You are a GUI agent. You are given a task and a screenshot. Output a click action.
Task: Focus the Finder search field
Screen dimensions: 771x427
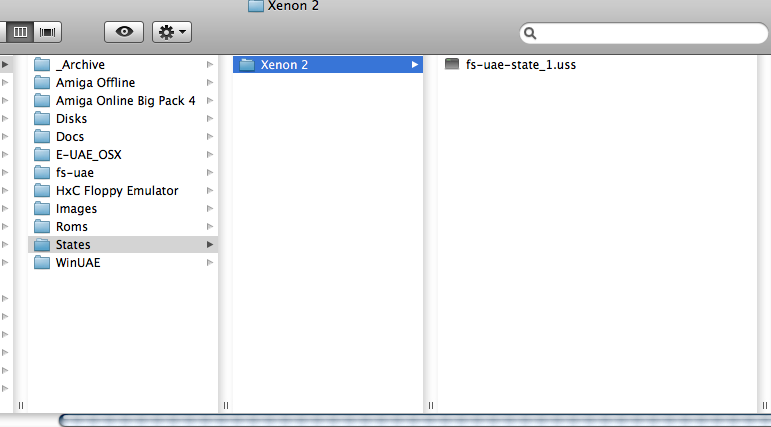[x=644, y=33]
